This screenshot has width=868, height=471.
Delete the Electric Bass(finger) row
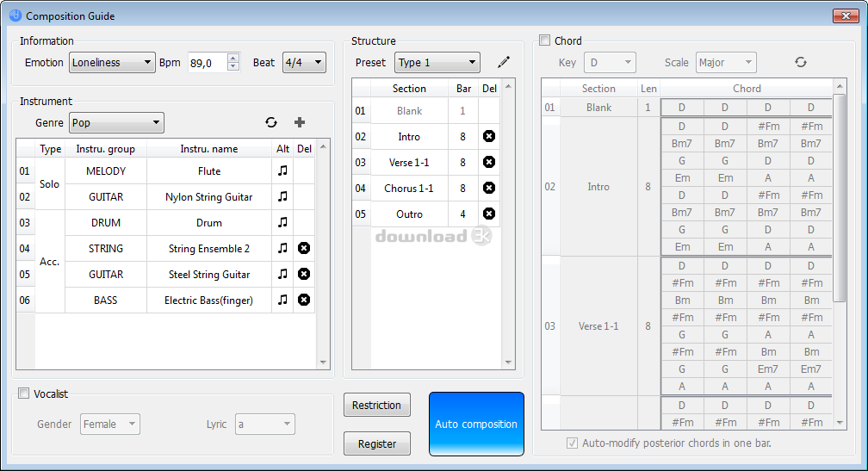point(304,301)
